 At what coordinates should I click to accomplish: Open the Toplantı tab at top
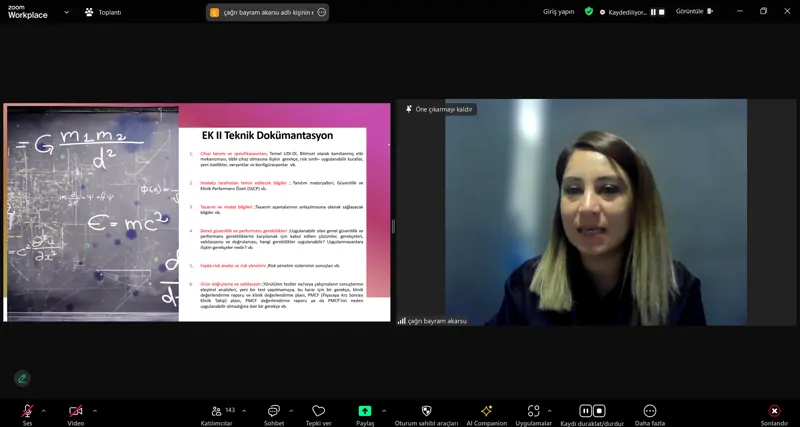tap(103, 12)
